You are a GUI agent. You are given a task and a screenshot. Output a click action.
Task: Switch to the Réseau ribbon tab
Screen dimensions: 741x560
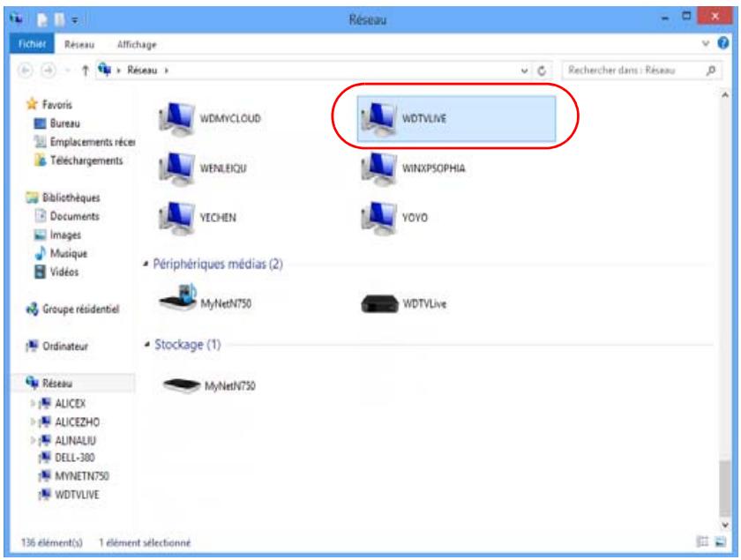tap(79, 44)
